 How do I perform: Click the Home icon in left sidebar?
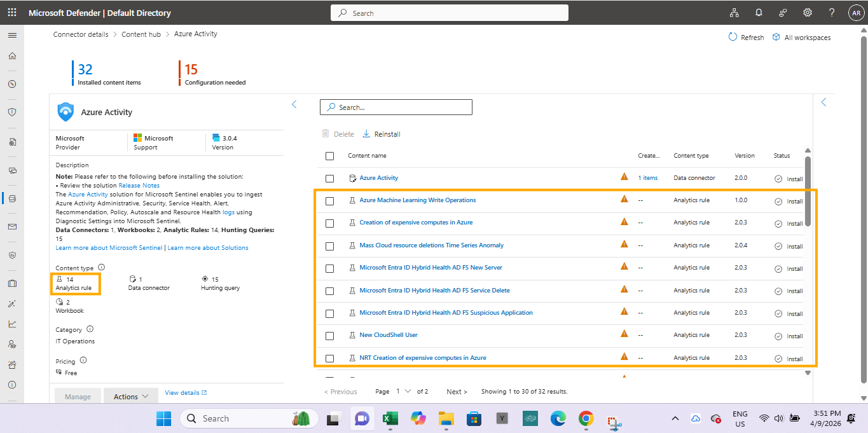12,56
